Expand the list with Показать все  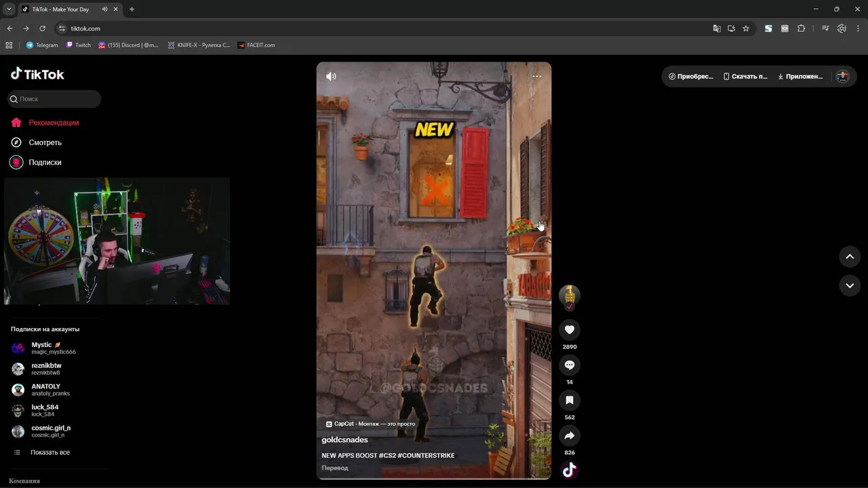tap(42, 452)
